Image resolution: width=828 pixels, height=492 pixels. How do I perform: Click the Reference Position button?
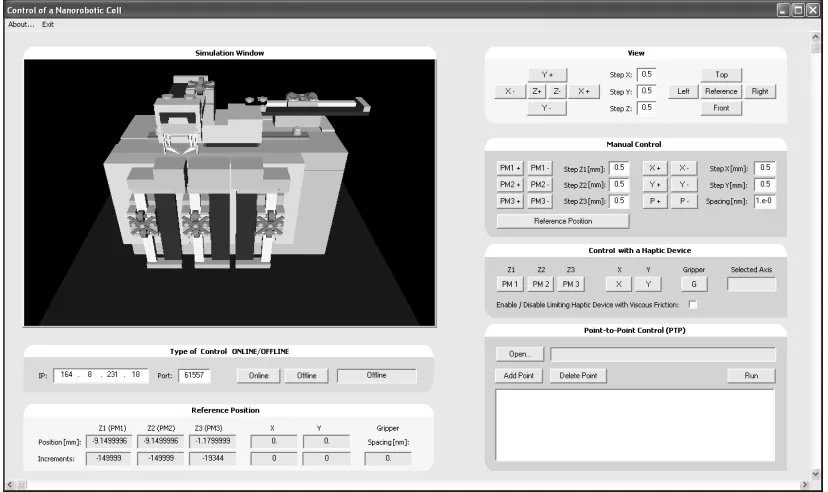coord(563,221)
